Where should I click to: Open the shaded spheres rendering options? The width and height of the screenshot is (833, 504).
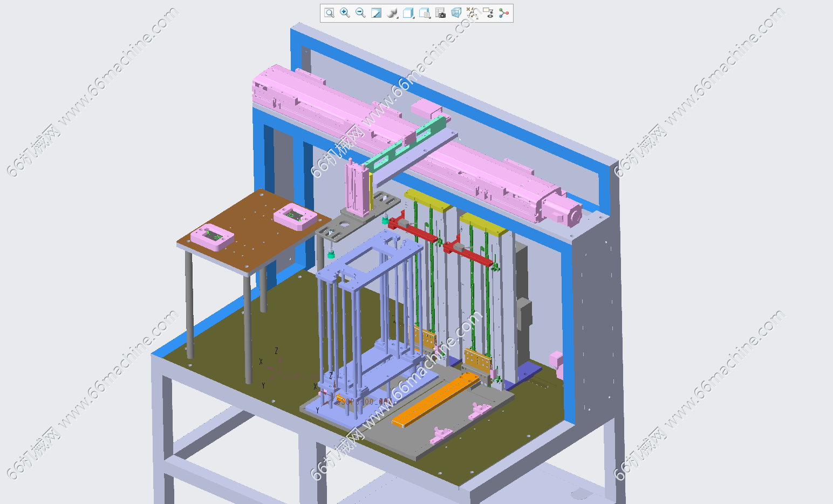coord(392,13)
